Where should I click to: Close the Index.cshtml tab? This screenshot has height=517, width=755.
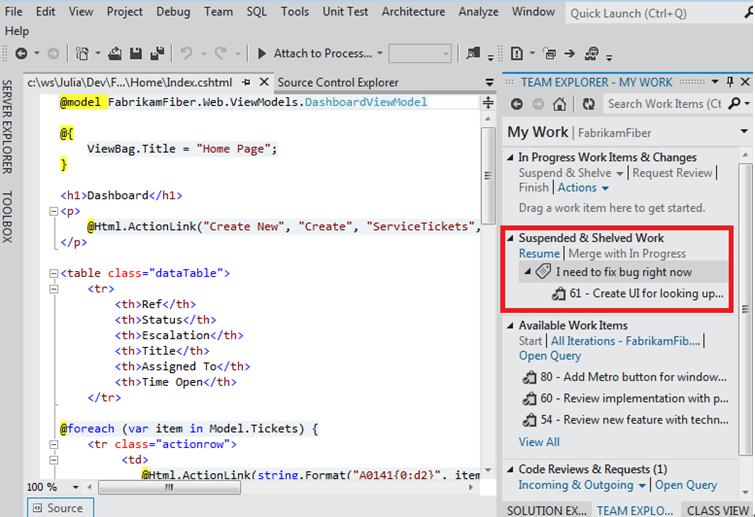point(264,82)
